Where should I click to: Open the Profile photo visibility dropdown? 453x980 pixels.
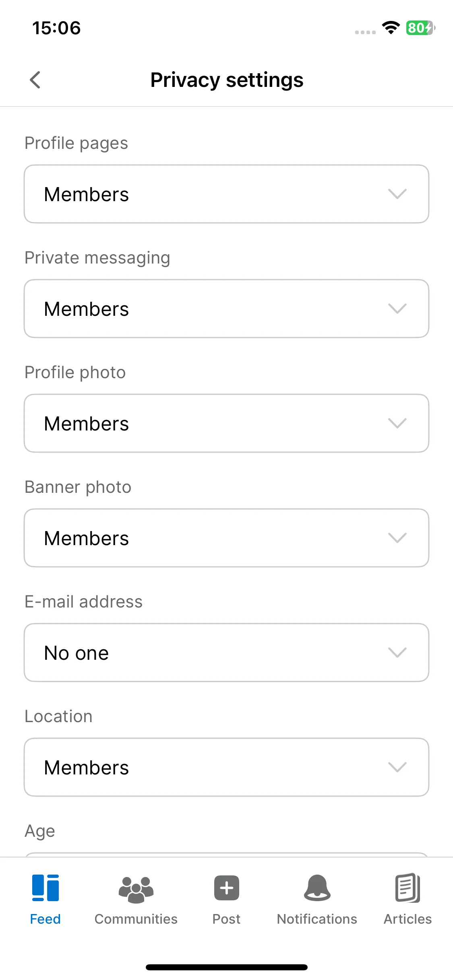pyautogui.click(x=227, y=423)
